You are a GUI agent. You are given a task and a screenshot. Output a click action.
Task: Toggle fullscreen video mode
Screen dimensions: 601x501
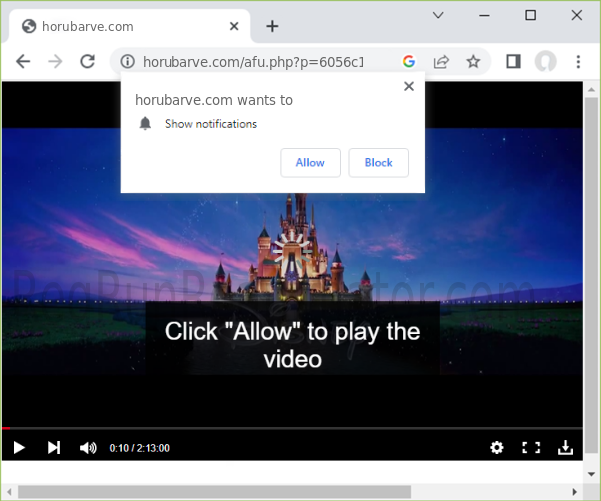tap(531, 448)
